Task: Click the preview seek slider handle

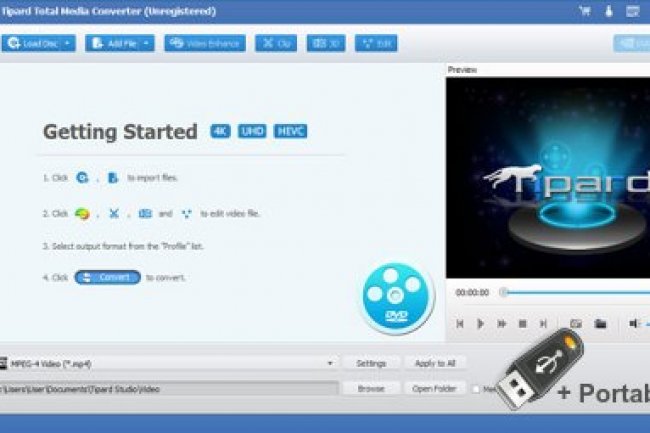Action: pos(504,292)
